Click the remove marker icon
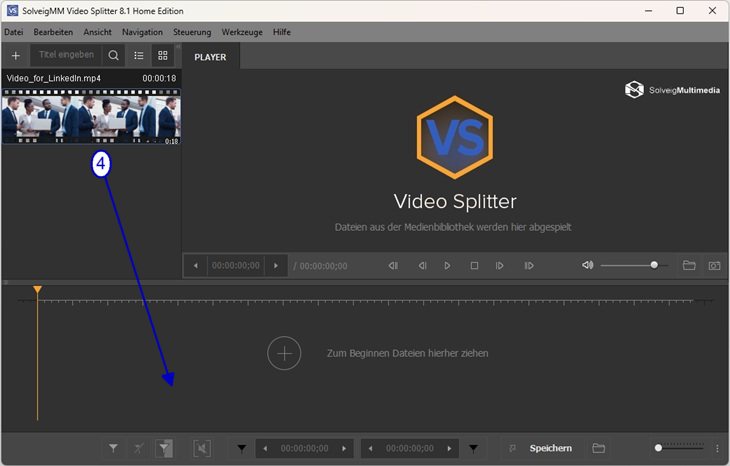The image size is (730, 466). tap(138, 448)
